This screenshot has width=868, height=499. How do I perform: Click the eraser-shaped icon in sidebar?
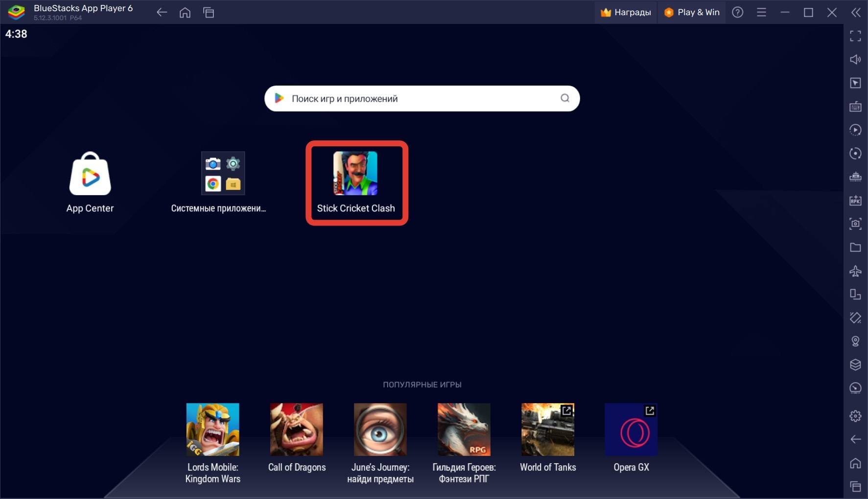point(855,318)
